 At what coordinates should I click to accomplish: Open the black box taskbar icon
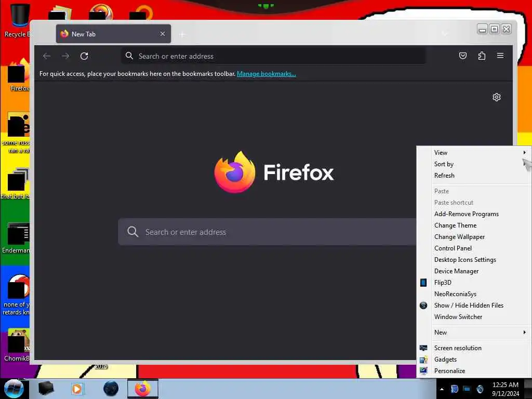(46, 389)
